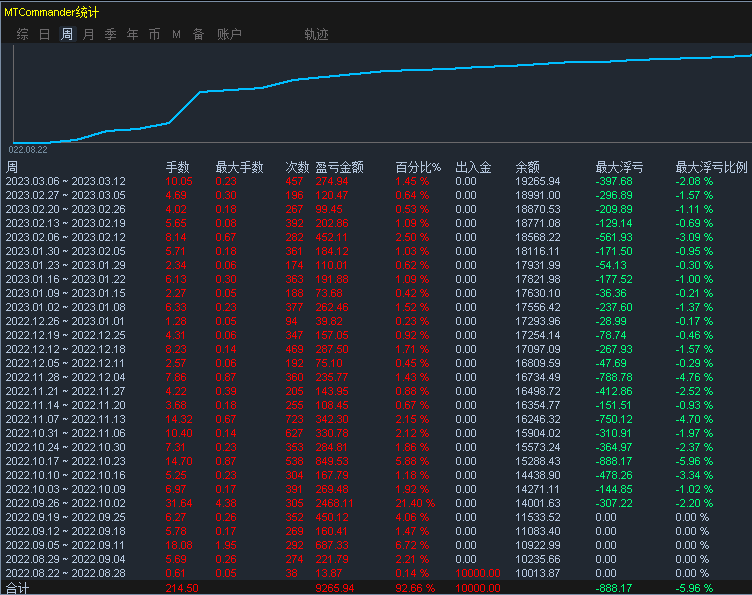
Task: Click the 百分比% column header
Action: coord(417,167)
